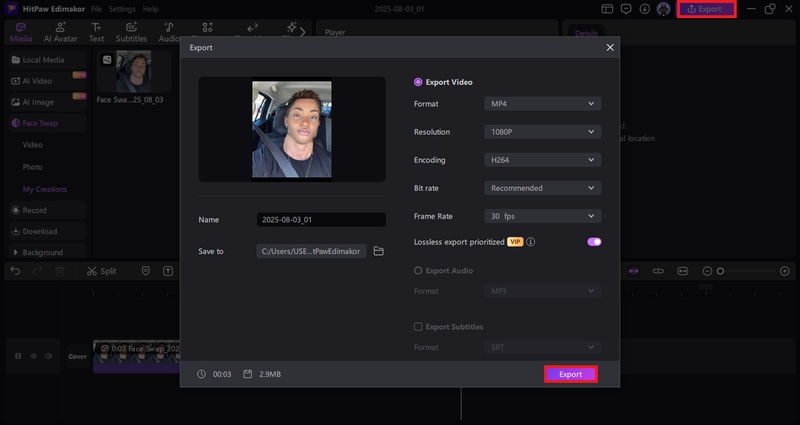The height and width of the screenshot is (425, 800).
Task: Click the timeline zoom out minus icon
Action: (707, 271)
